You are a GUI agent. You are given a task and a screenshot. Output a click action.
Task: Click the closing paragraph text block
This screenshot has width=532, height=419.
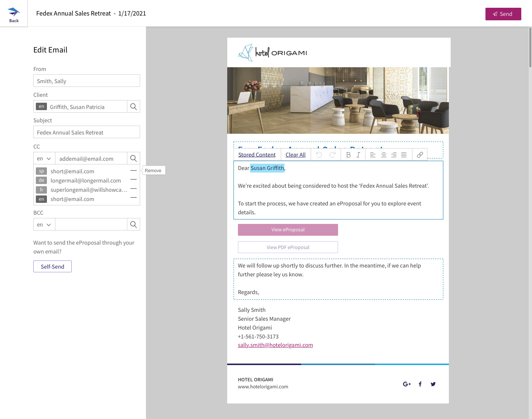(x=338, y=279)
